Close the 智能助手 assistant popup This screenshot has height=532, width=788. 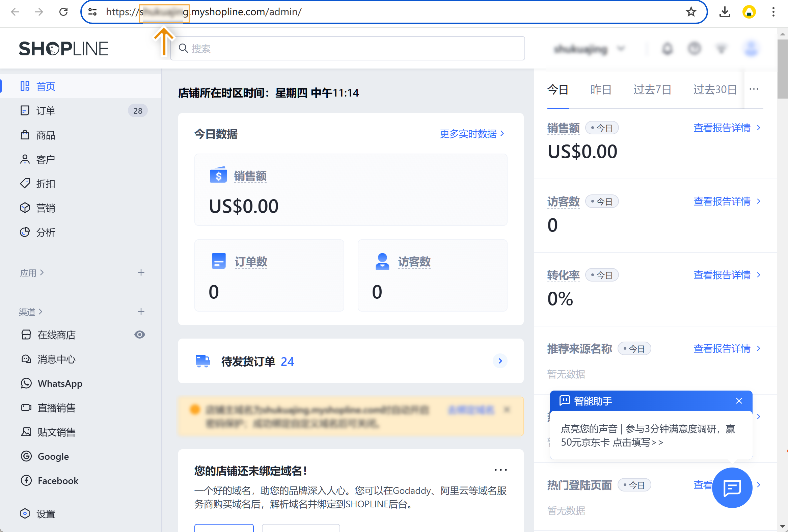coord(739,401)
